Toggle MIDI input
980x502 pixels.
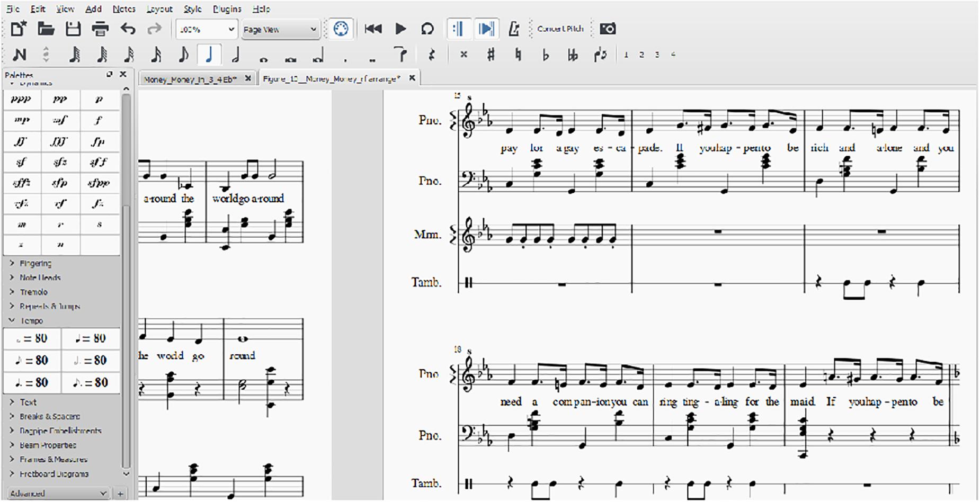pos(341,29)
